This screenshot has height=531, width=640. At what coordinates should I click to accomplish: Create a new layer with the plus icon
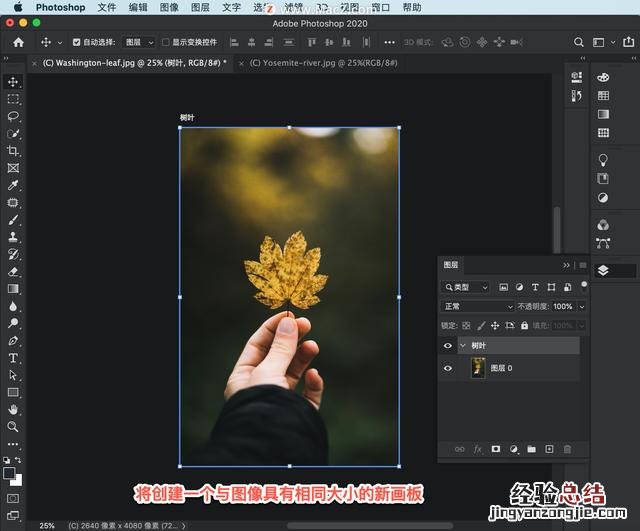click(x=549, y=450)
